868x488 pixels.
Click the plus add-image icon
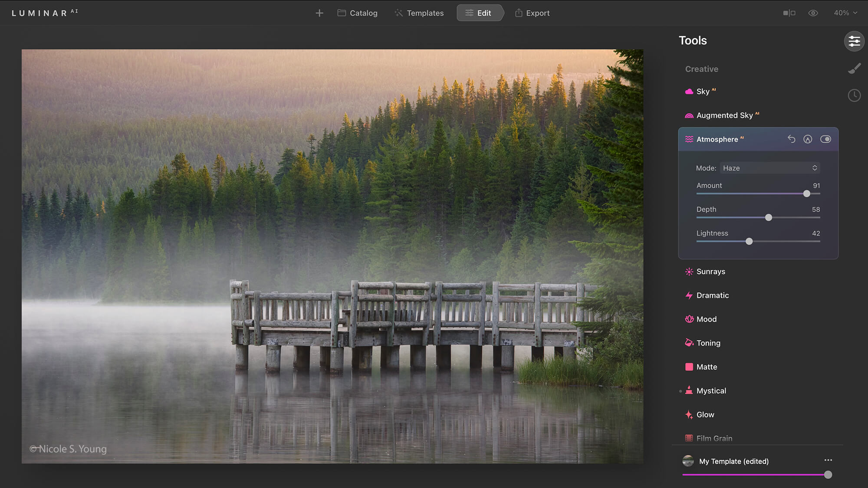[319, 13]
